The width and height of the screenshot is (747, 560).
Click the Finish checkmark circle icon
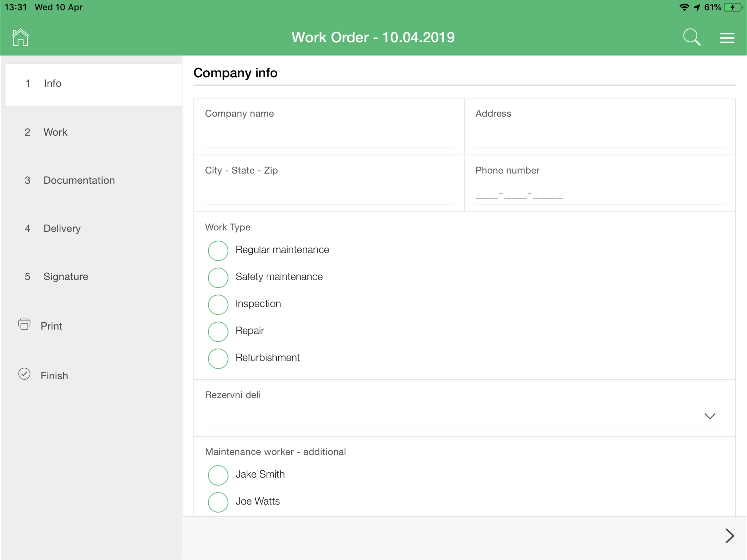click(24, 374)
